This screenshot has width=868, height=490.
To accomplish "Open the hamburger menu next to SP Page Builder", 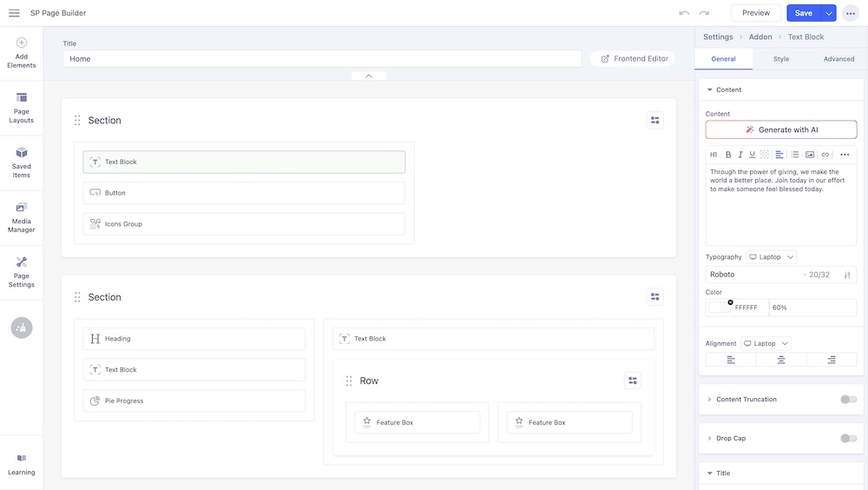I will tap(14, 13).
